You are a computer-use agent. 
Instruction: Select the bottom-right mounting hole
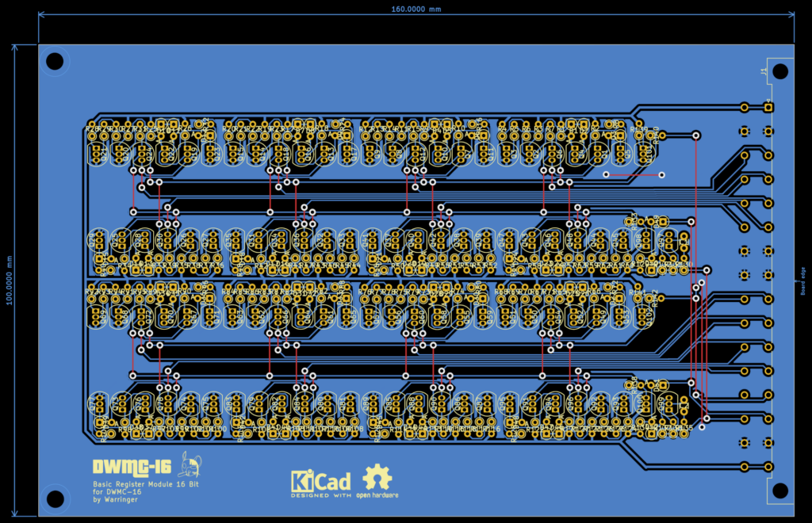780,491
